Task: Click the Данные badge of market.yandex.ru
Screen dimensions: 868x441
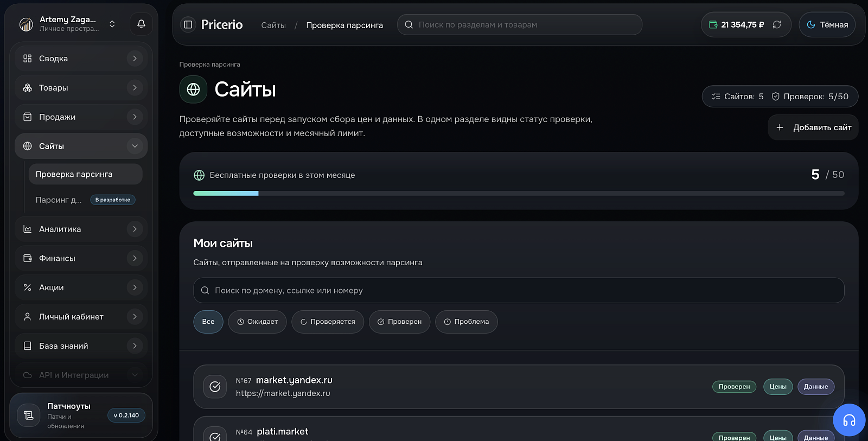Action: pos(816,387)
